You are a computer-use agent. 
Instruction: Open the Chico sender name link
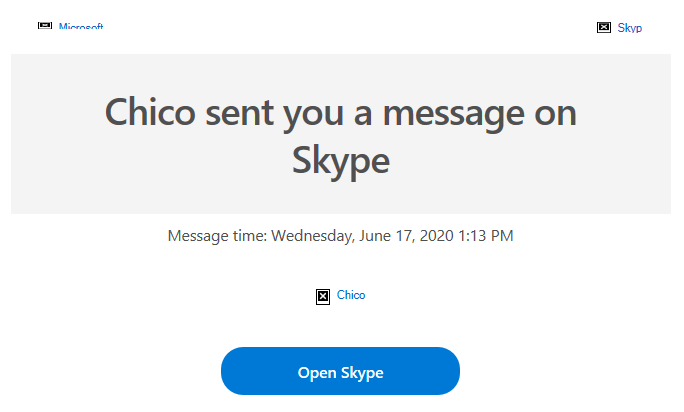point(351,295)
